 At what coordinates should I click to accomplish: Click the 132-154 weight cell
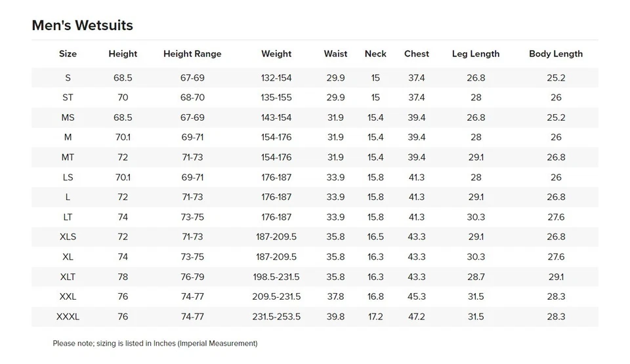[x=276, y=78]
